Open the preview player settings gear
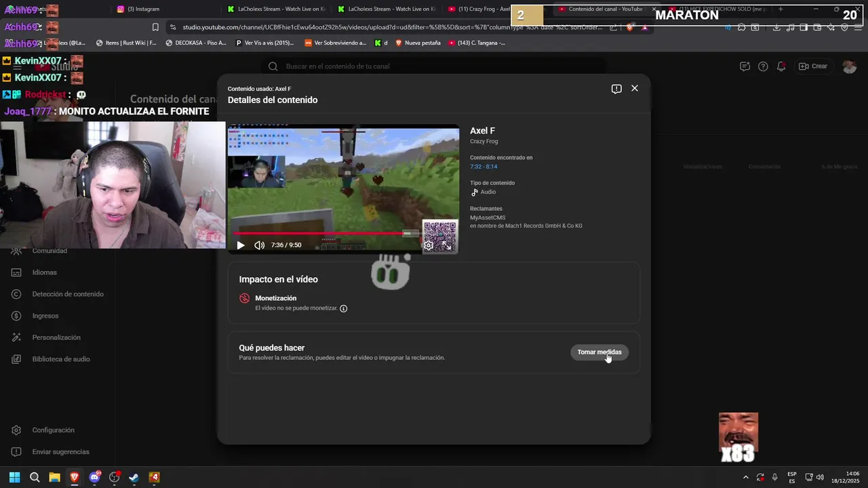Image resolution: width=868 pixels, height=488 pixels. (x=429, y=245)
